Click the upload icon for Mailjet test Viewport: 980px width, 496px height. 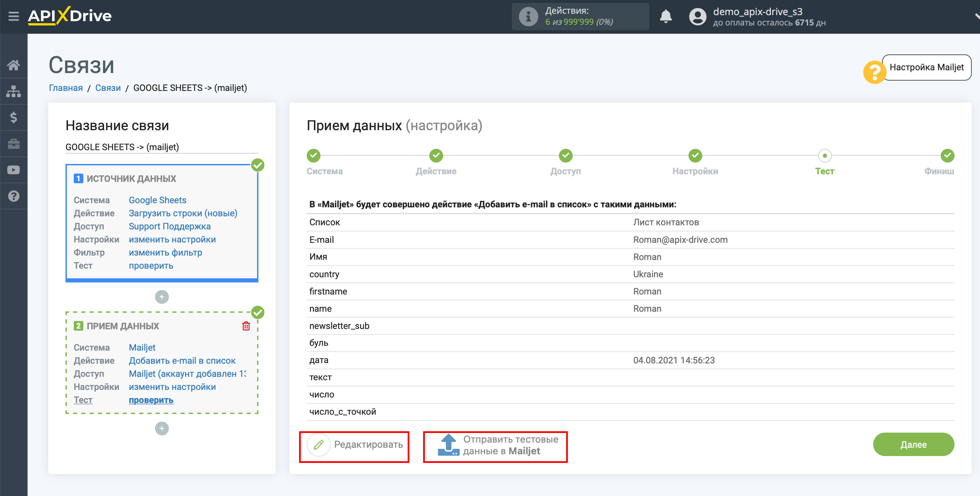click(x=448, y=445)
